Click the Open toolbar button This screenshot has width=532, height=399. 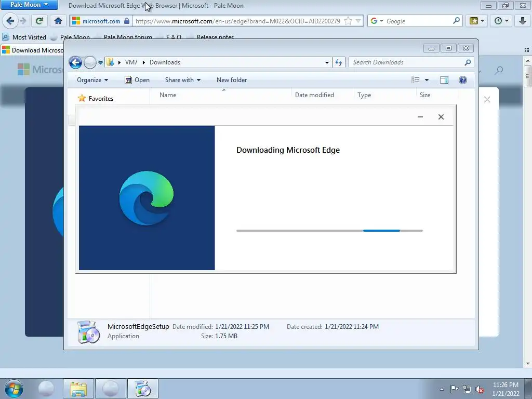tap(137, 80)
